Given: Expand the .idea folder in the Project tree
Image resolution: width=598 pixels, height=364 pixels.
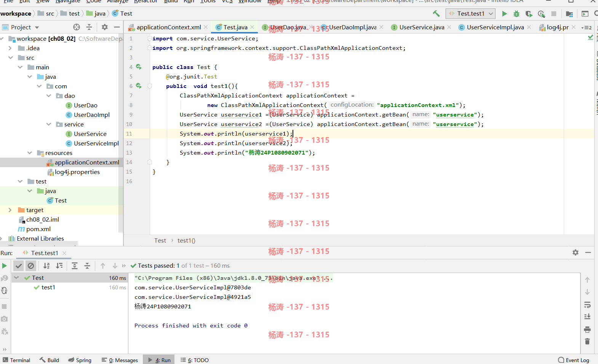Looking at the screenshot, I should [x=10, y=48].
